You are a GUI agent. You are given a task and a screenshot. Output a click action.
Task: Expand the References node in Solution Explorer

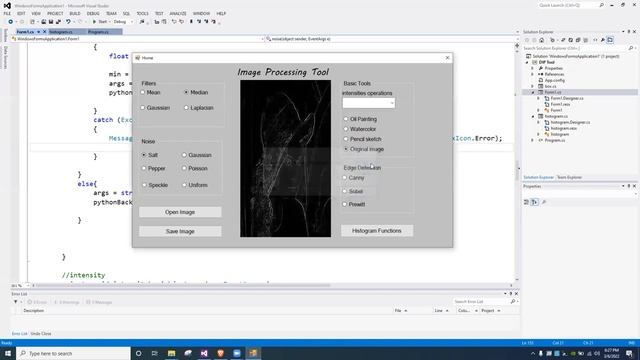[x=533, y=74]
